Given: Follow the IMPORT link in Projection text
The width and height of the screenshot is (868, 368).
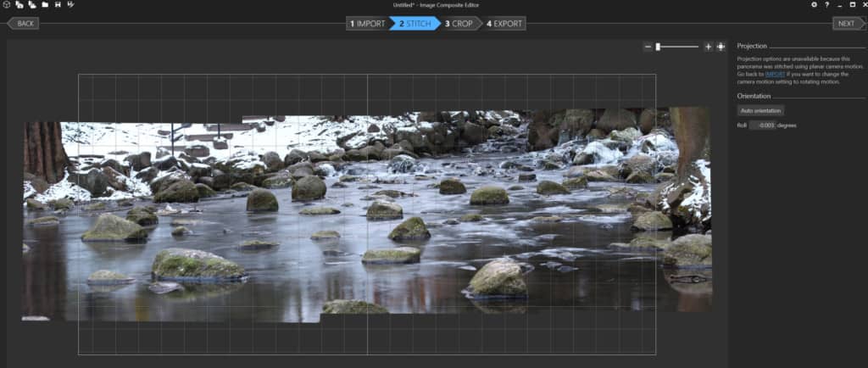Looking at the screenshot, I should coord(775,75).
